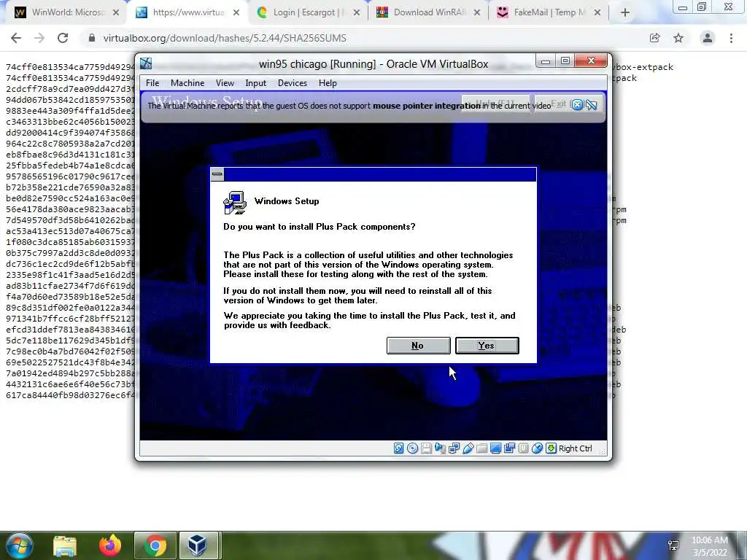Open the Input menu

(256, 83)
